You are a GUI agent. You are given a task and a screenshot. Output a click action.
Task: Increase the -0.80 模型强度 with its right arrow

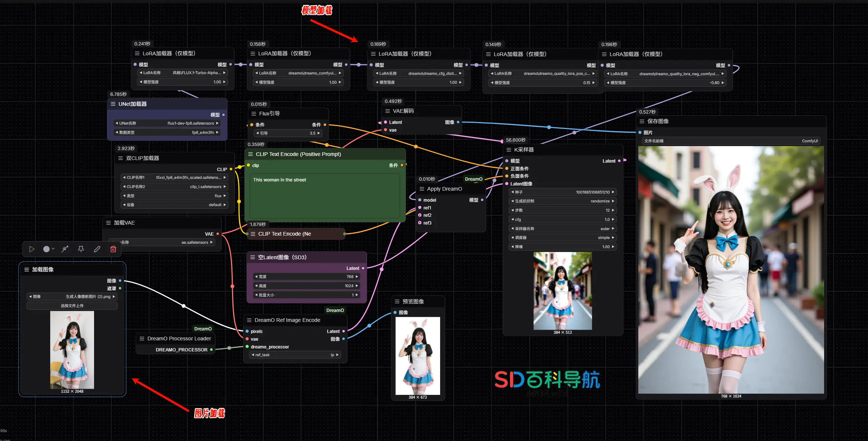pyautogui.click(x=723, y=83)
